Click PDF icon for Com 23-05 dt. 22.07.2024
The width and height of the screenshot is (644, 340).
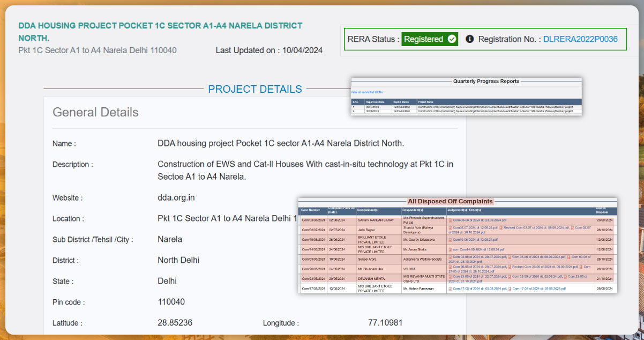pyautogui.click(x=450, y=277)
